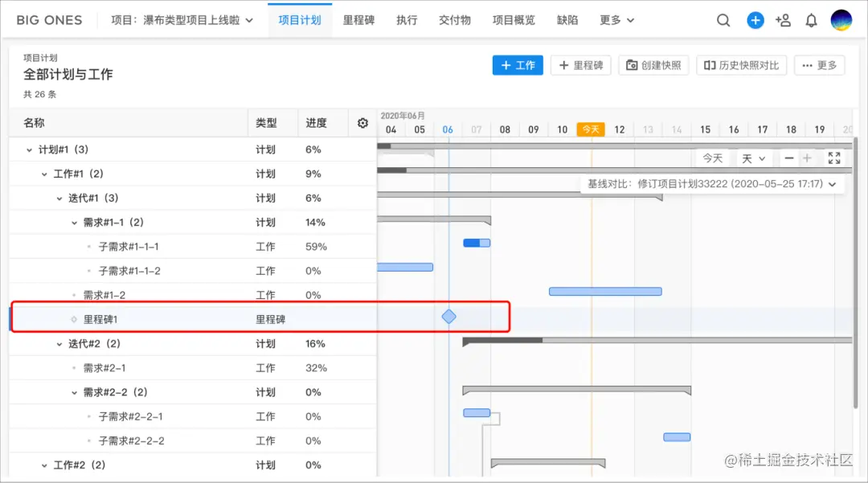
Task: Click the add member icon
Action: (783, 21)
